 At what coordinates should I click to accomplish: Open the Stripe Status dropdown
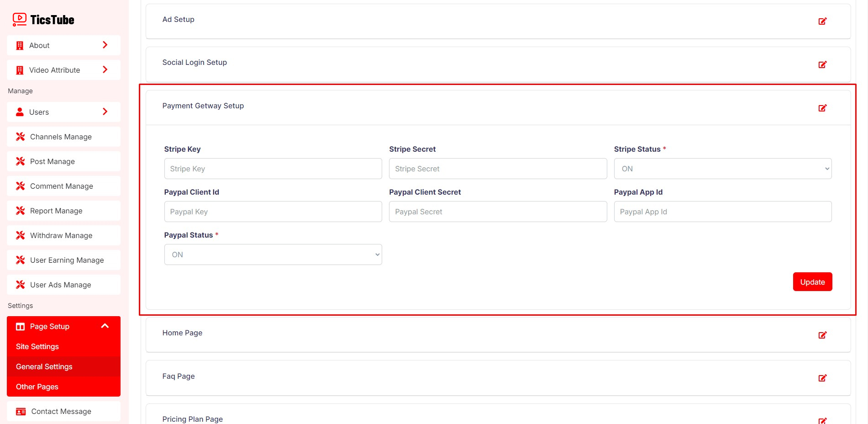pyautogui.click(x=722, y=169)
